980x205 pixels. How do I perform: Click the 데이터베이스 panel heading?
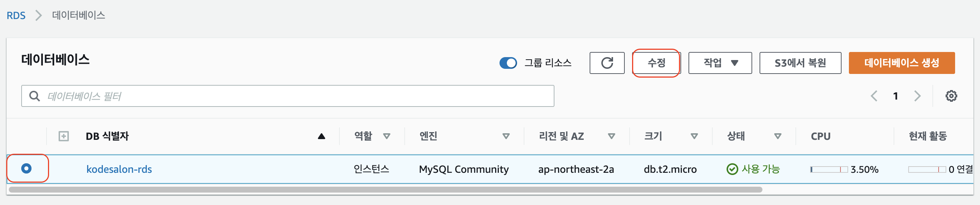point(56,60)
